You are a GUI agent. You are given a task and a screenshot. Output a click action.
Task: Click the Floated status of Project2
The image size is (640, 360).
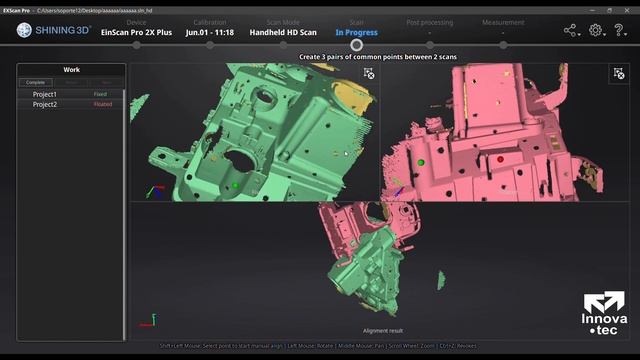coord(103,104)
